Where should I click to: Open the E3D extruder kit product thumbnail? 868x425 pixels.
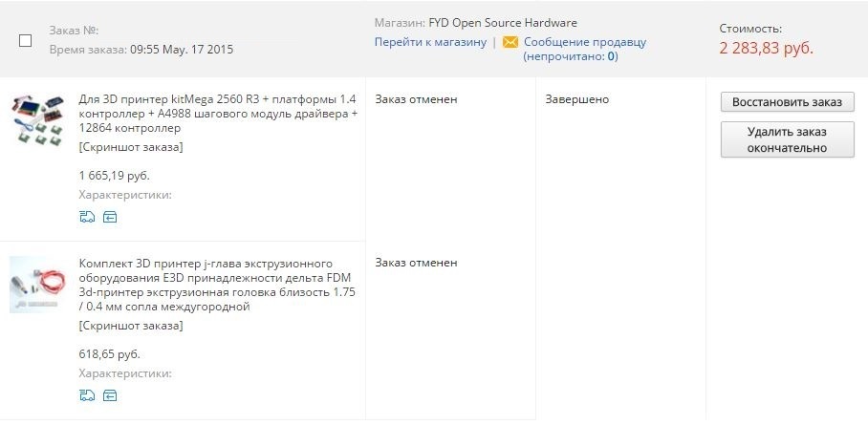pos(38,284)
